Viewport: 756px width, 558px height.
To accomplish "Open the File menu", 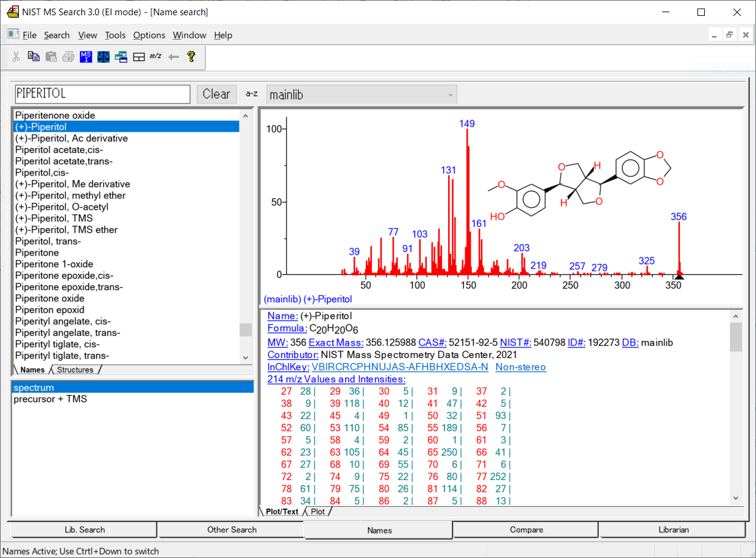I will (x=29, y=35).
